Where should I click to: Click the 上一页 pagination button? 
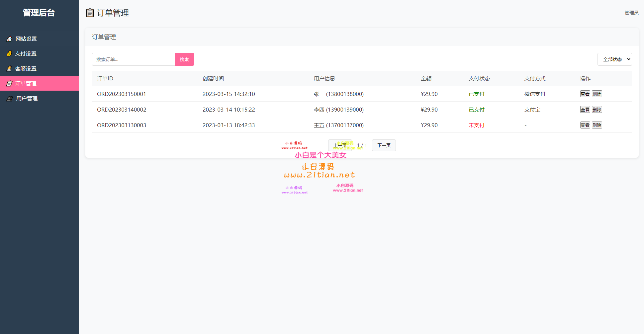pyautogui.click(x=340, y=145)
